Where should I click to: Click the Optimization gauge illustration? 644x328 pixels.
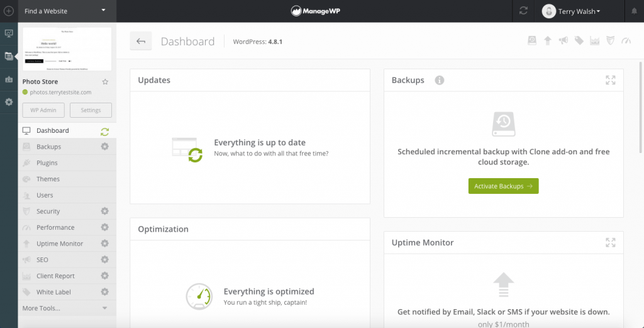coord(199,297)
